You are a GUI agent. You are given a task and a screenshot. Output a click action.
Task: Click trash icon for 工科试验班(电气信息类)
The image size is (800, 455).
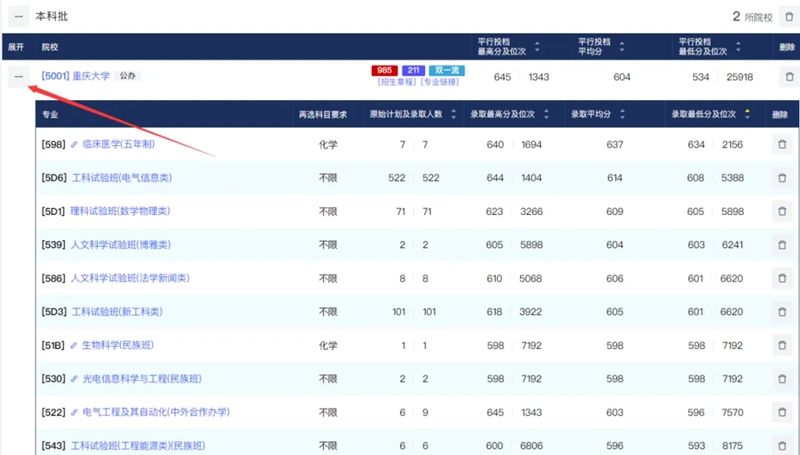[781, 178]
